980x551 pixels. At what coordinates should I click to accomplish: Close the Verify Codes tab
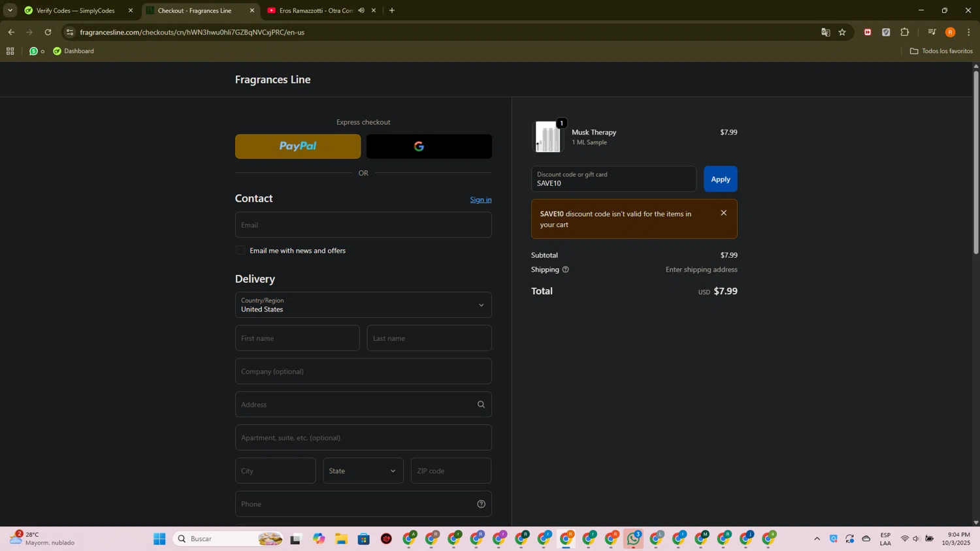point(131,10)
